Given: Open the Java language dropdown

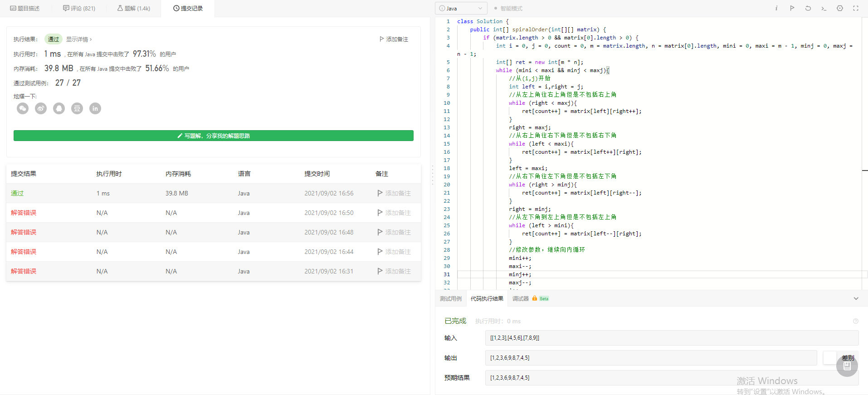Looking at the screenshot, I should (x=461, y=8).
